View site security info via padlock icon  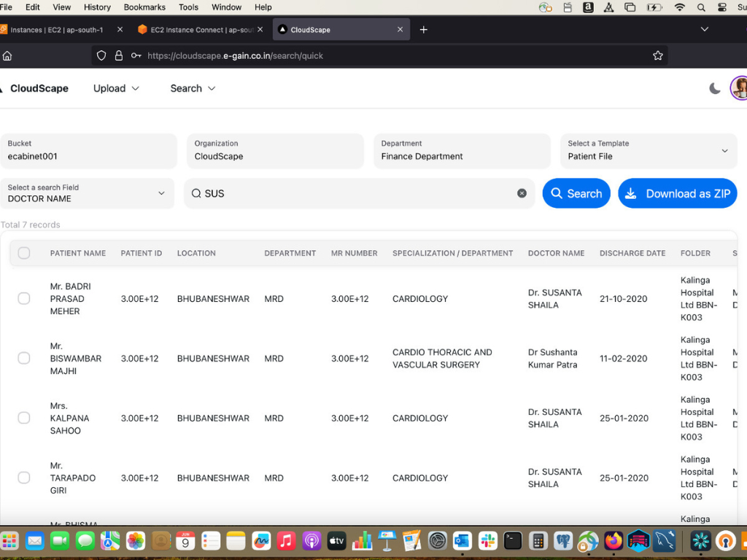[119, 55]
